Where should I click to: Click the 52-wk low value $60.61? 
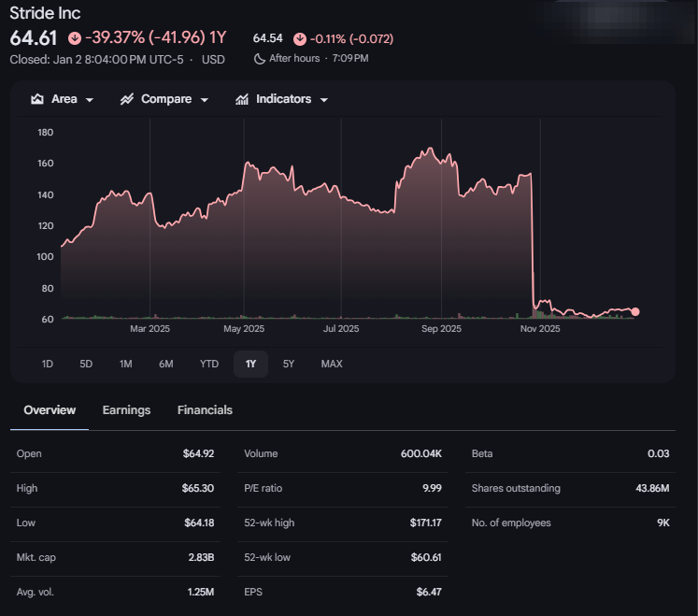click(426, 557)
